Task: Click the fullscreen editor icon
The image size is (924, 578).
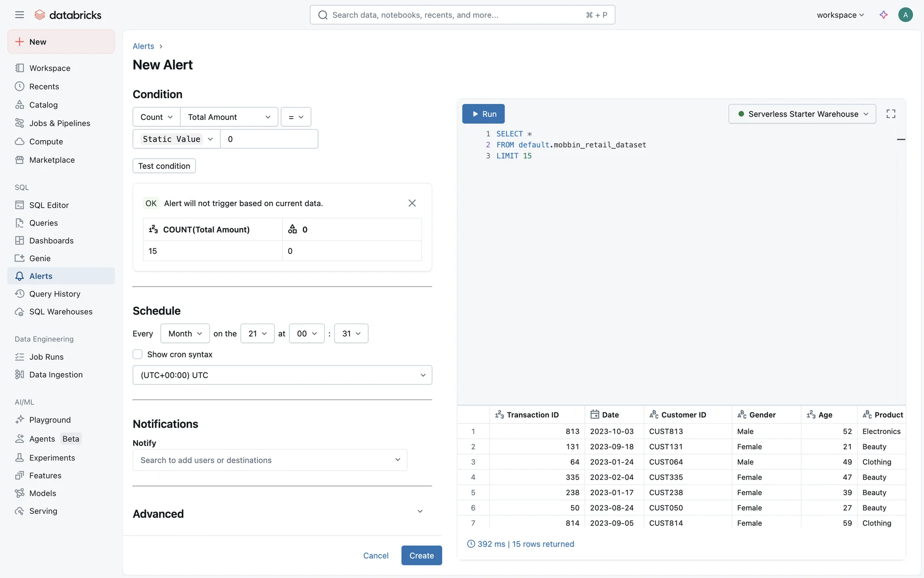Action: coord(891,114)
